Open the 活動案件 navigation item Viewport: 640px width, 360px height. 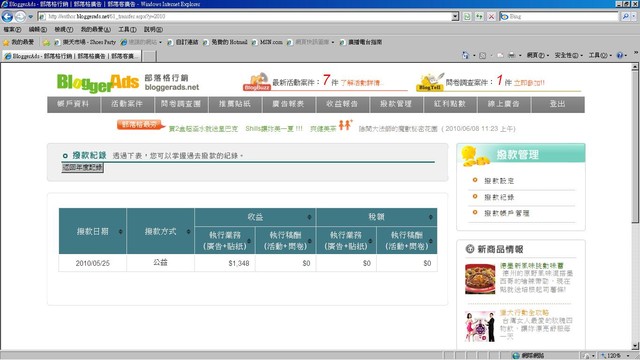click(127, 104)
